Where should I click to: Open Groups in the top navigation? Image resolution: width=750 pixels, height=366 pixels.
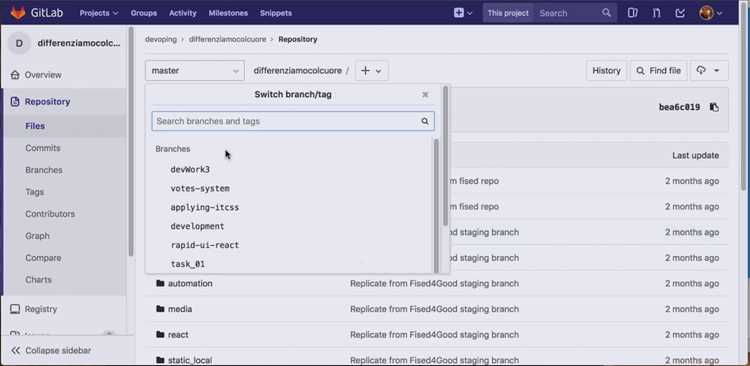tap(143, 13)
